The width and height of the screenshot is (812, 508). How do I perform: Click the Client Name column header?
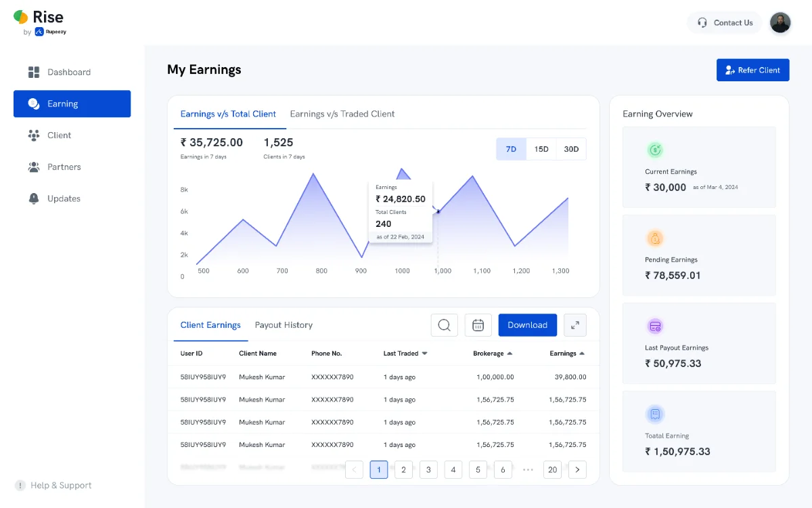tap(258, 354)
